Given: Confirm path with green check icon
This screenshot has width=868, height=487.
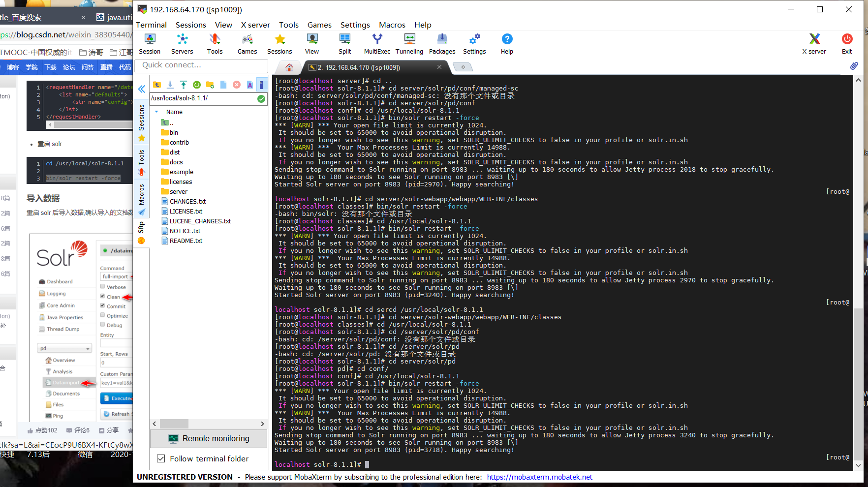Looking at the screenshot, I should [x=261, y=98].
